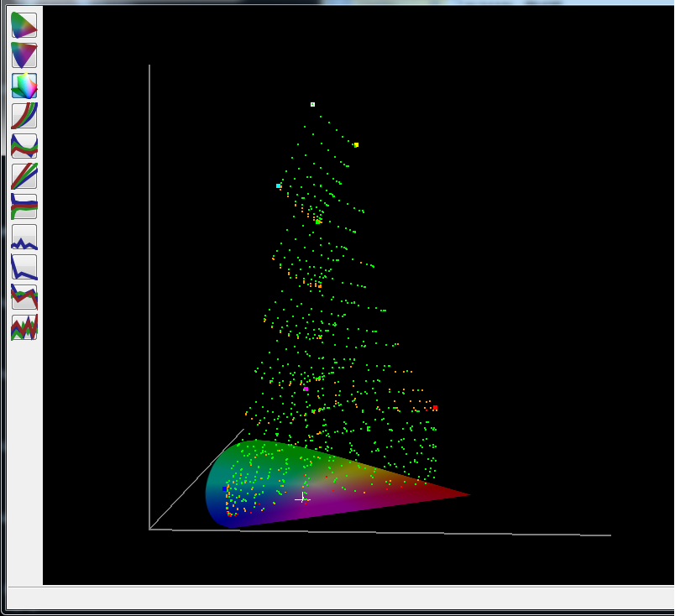Open the straight RGB diagonal lines graph icon
The image size is (675, 616).
click(24, 176)
